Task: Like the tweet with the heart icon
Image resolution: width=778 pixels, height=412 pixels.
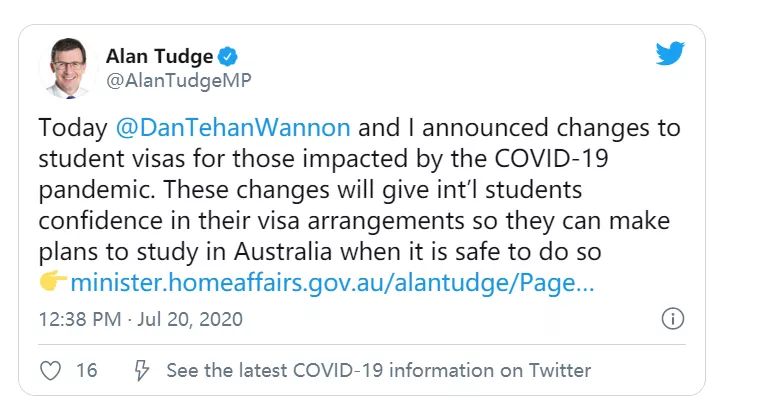Action: click(x=50, y=370)
